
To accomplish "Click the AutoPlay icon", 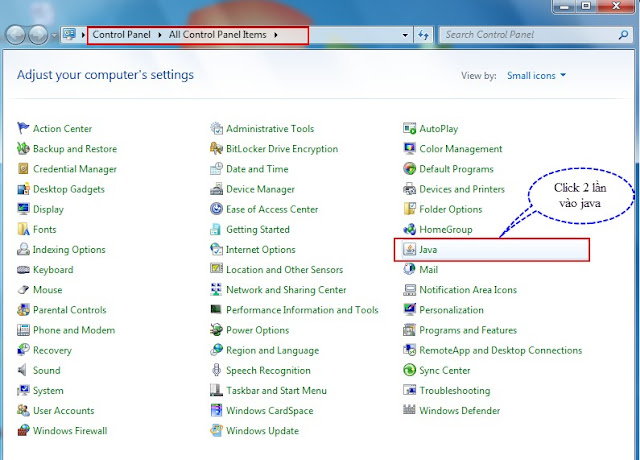I will [409, 128].
